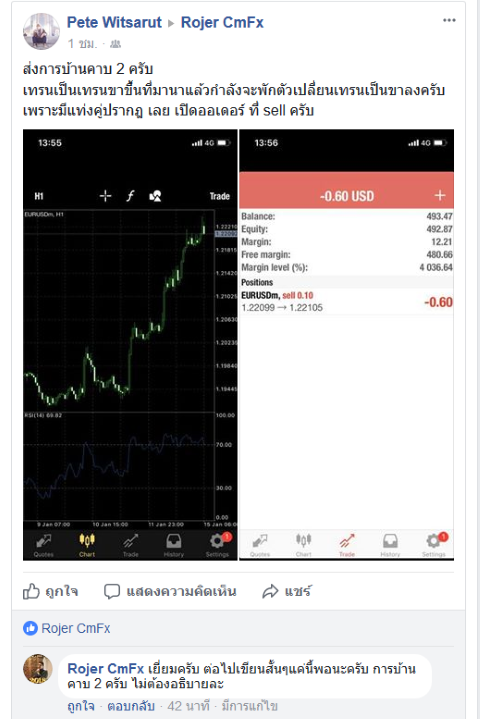Like the post with ถูกใจ button
This screenshot has width=480, height=719.
(50, 592)
